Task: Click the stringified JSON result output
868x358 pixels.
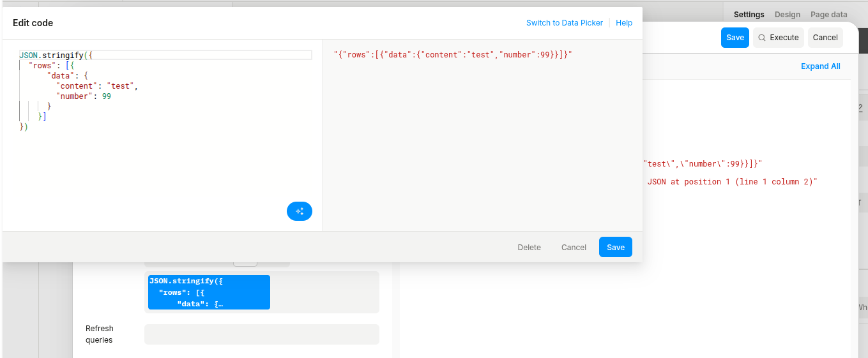Action: 452,55
